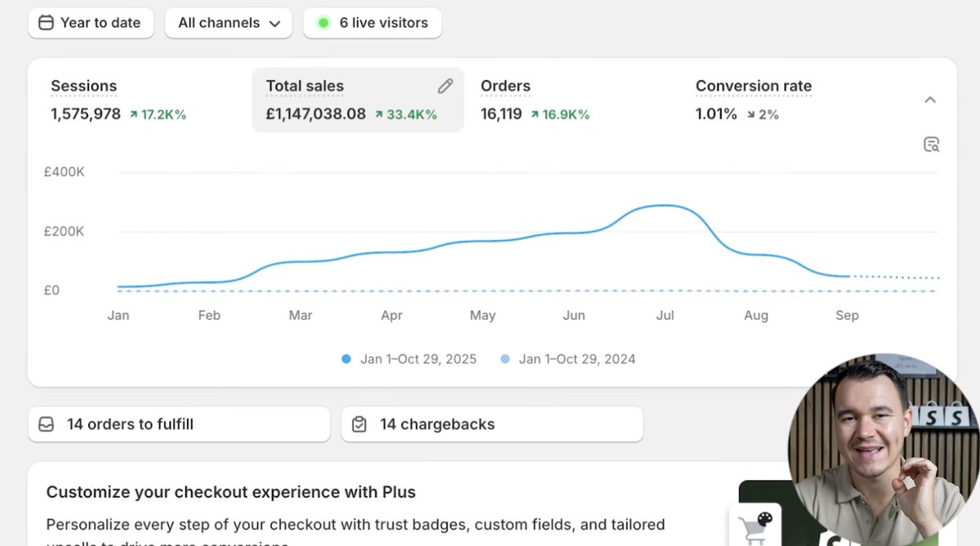Screen dimensions: 980x546
Task: Open the Year to date date picker
Action: (x=91, y=23)
